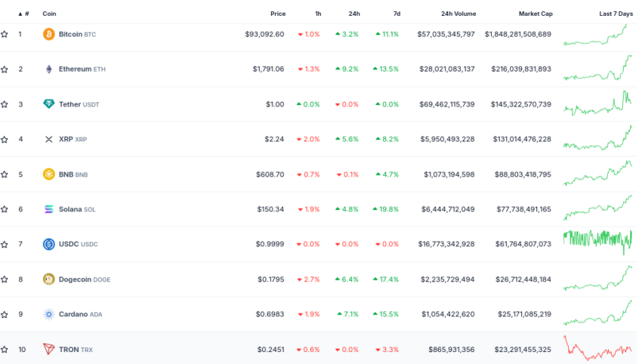This screenshot has width=642, height=364.
Task: Open the Dogecoin DOGE coin page
Action: [85, 279]
